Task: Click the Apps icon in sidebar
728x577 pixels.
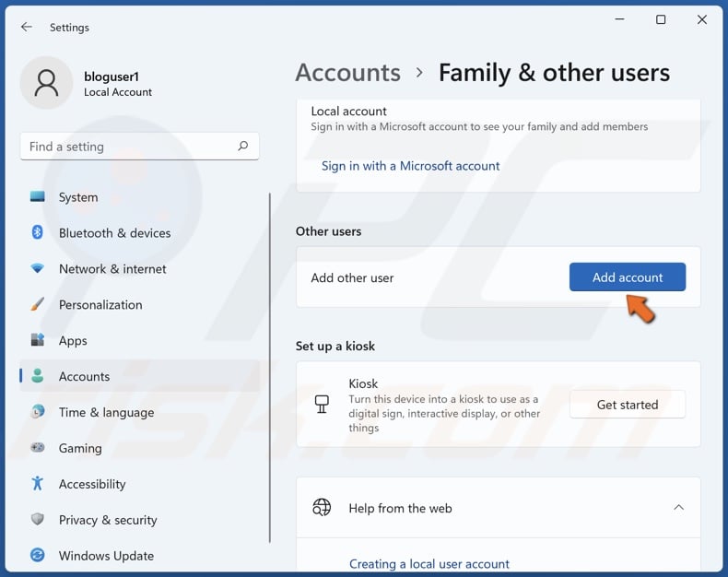Action: point(38,340)
